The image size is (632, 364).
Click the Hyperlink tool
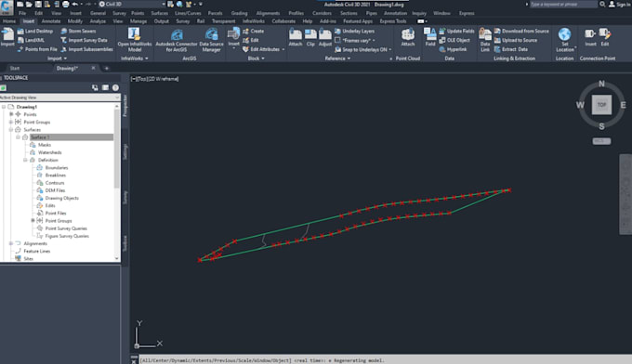[x=453, y=49]
